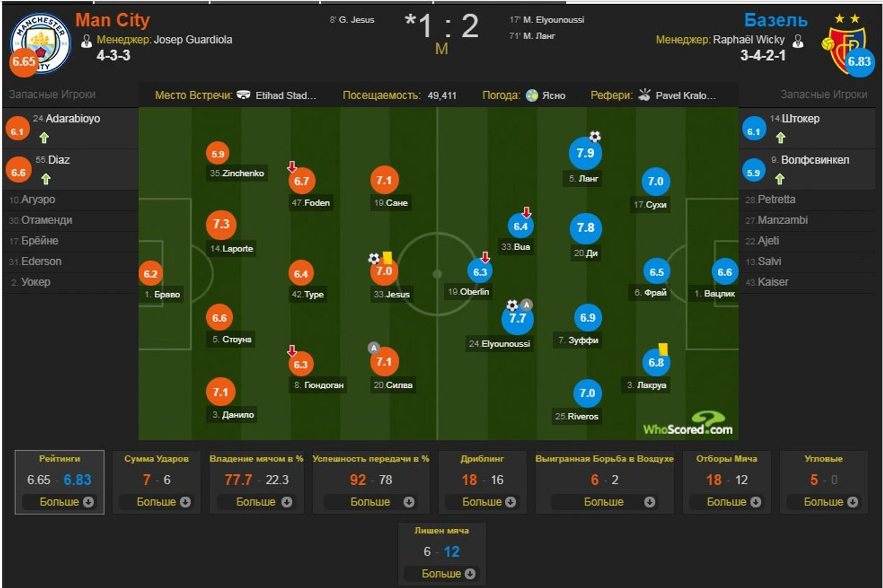
Task: Click the Basel club crest
Action: tap(844, 50)
